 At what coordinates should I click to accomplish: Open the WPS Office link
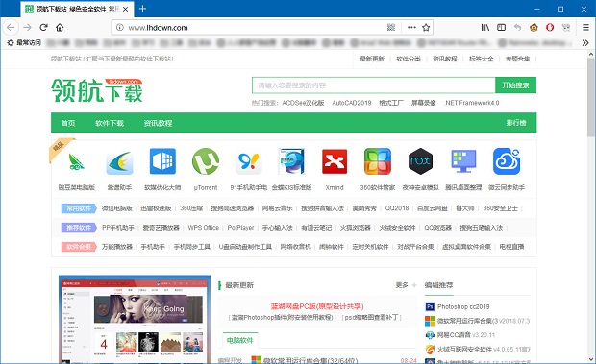tap(204, 228)
